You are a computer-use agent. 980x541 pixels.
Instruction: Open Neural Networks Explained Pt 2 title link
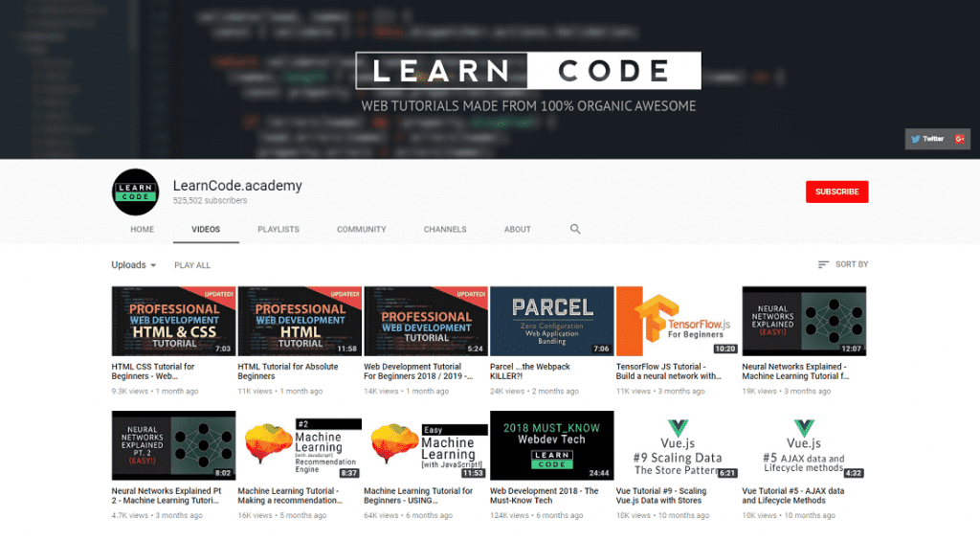pyautogui.click(x=167, y=496)
